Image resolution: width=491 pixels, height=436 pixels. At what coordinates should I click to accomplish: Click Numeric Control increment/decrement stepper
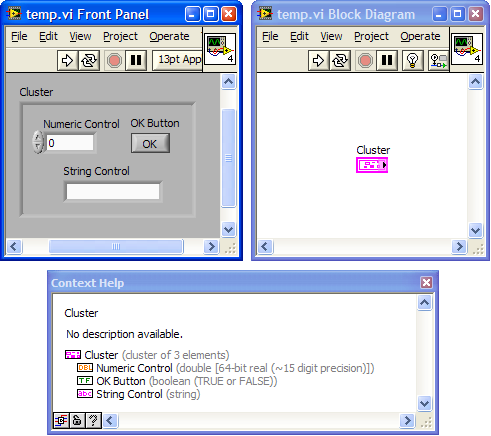38,142
